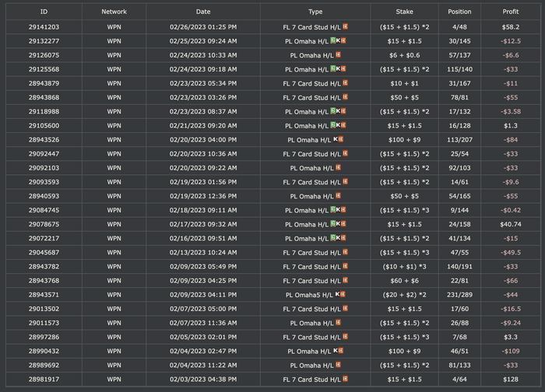545x392 pixels.
Task: Click orange icon in tournament 28981917 row
Action: [345, 379]
